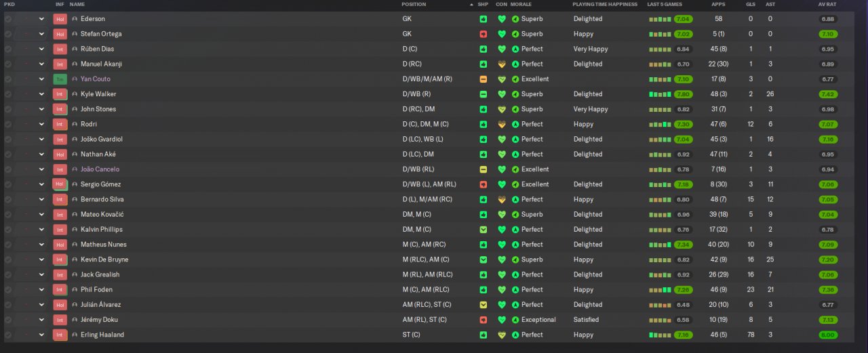Sort by the PLAYING TIME HAPPINESS column header
Image resolution: width=868 pixels, height=353 pixels.
[605, 4]
